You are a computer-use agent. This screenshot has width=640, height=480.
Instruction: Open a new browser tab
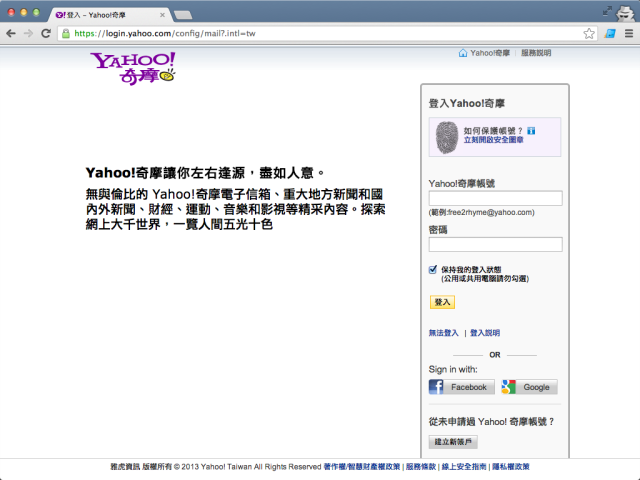point(183,15)
